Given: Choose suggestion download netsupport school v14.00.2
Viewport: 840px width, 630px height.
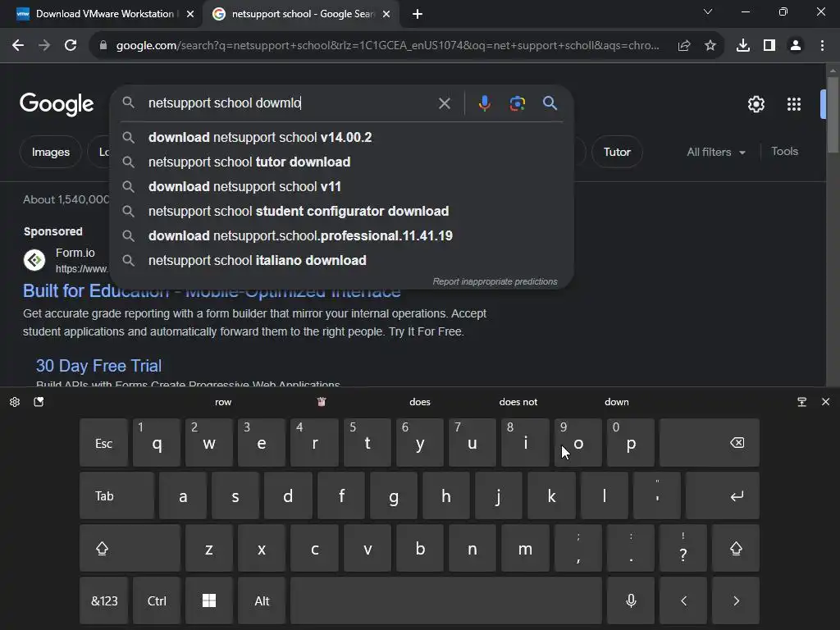Looking at the screenshot, I should 341,137.
